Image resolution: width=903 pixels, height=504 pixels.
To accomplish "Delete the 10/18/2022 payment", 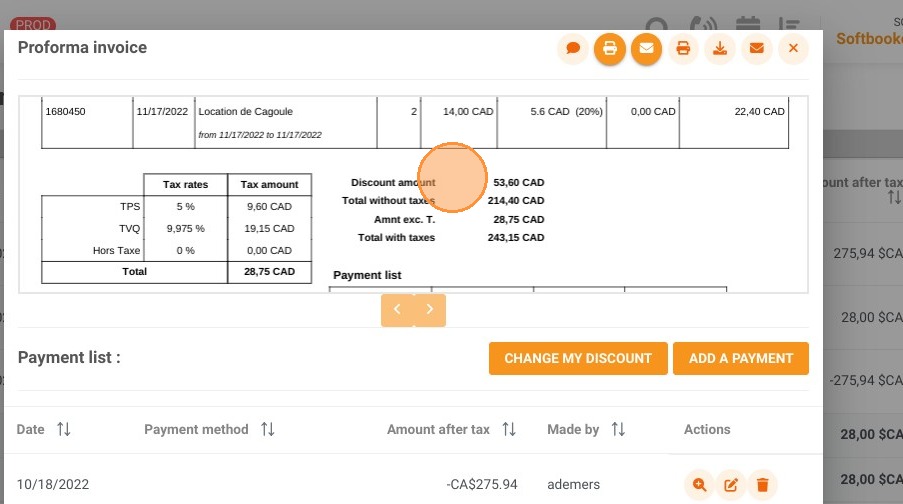I will (x=762, y=485).
